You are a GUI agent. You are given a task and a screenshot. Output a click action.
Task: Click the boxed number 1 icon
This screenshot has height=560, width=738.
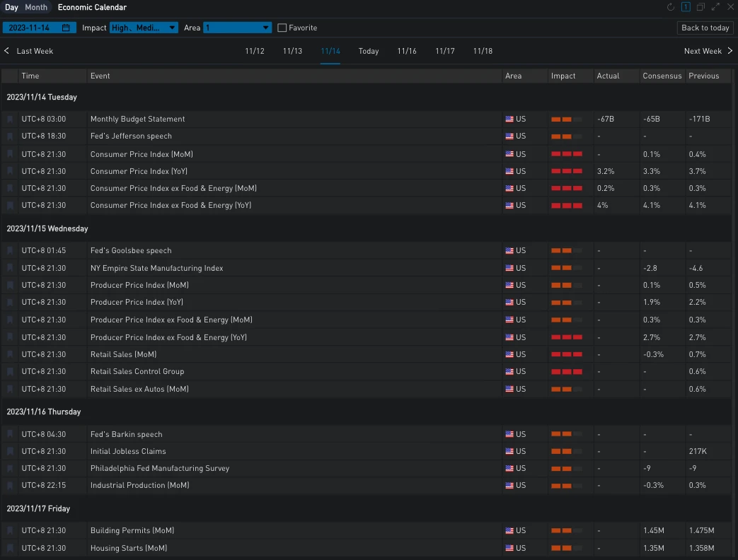(686, 7)
